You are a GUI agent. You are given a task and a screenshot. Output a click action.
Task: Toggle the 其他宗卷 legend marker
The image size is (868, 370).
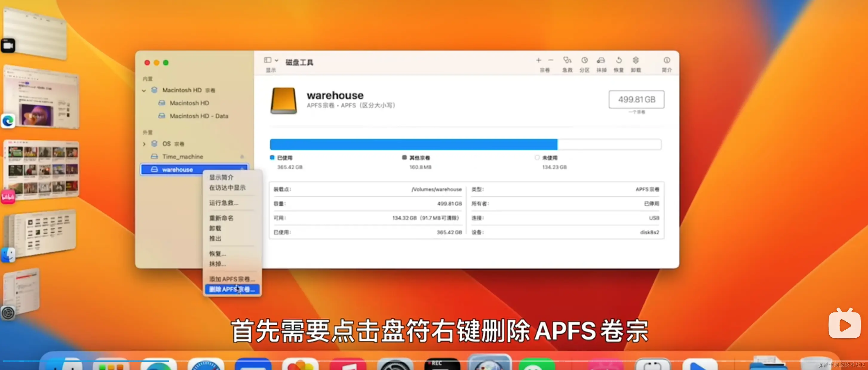click(x=404, y=157)
